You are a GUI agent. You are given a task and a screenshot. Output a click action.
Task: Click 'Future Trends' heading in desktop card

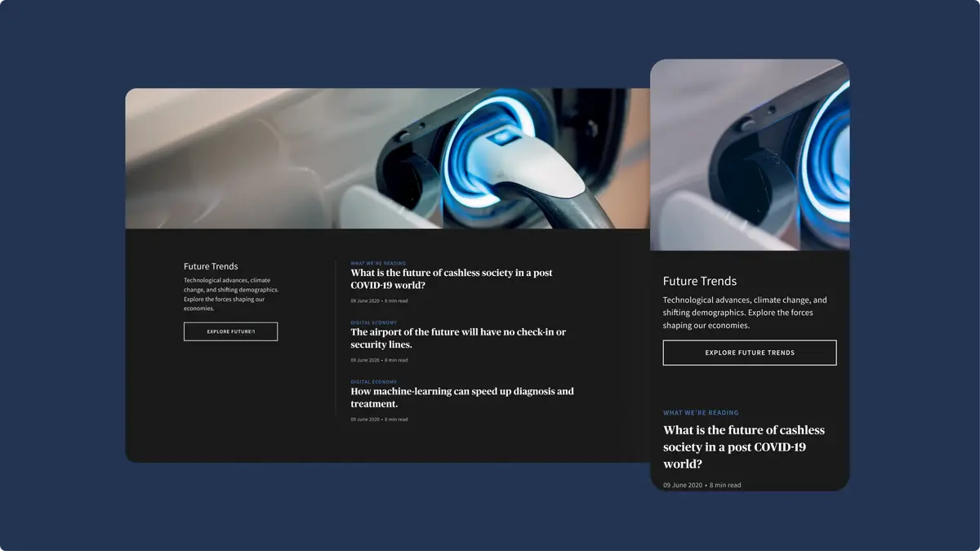coord(211,266)
